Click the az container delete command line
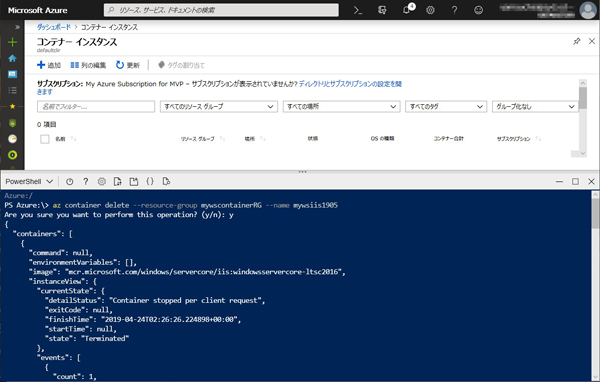600x382 pixels. (x=171, y=205)
